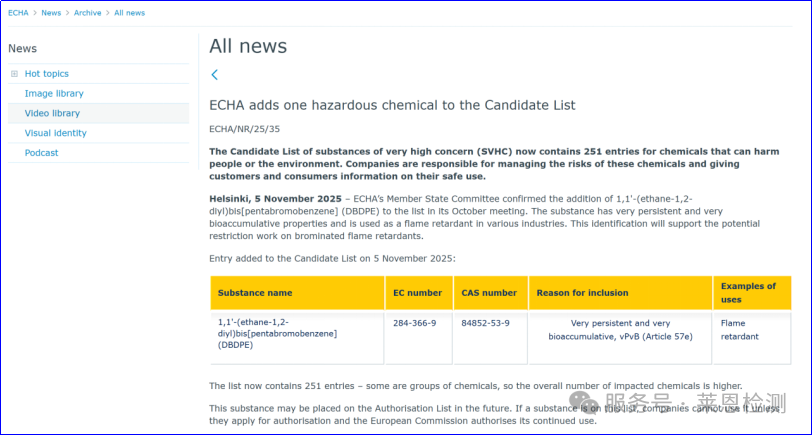Viewport: 812px width, 435px height.
Task: Go to Visual identity section
Action: click(55, 133)
